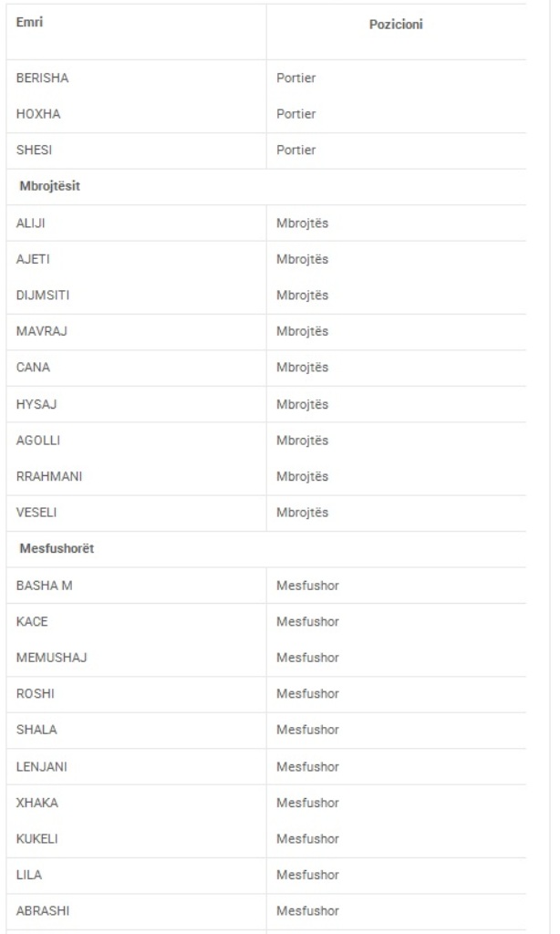Click the Pozicioni column header

pyautogui.click(x=396, y=25)
